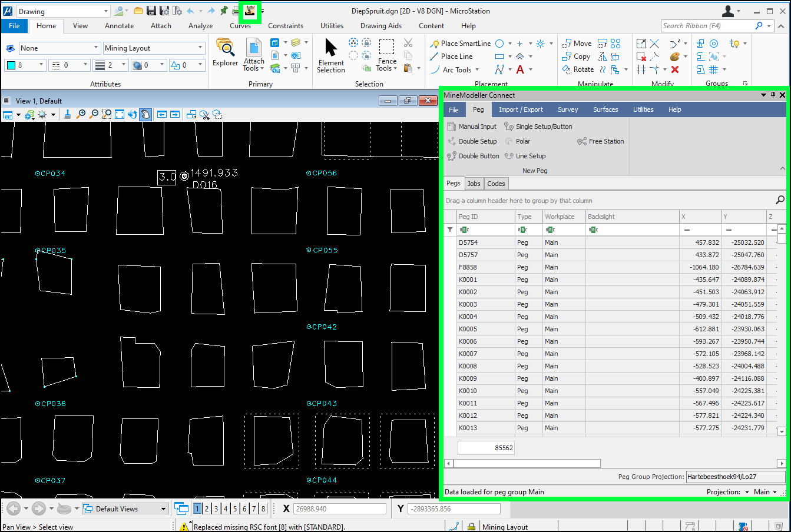This screenshot has height=532, width=791.
Task: Click the Free Station button
Action: [x=601, y=141]
